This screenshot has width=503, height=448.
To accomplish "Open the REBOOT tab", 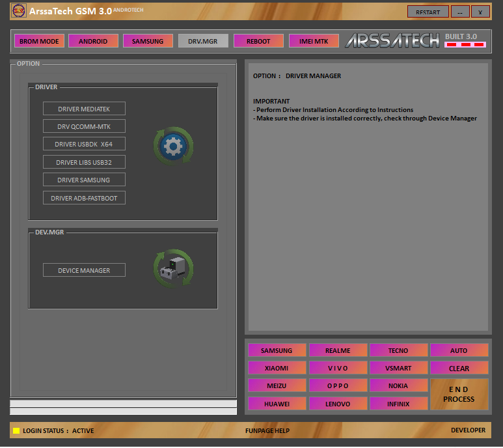I will point(258,41).
